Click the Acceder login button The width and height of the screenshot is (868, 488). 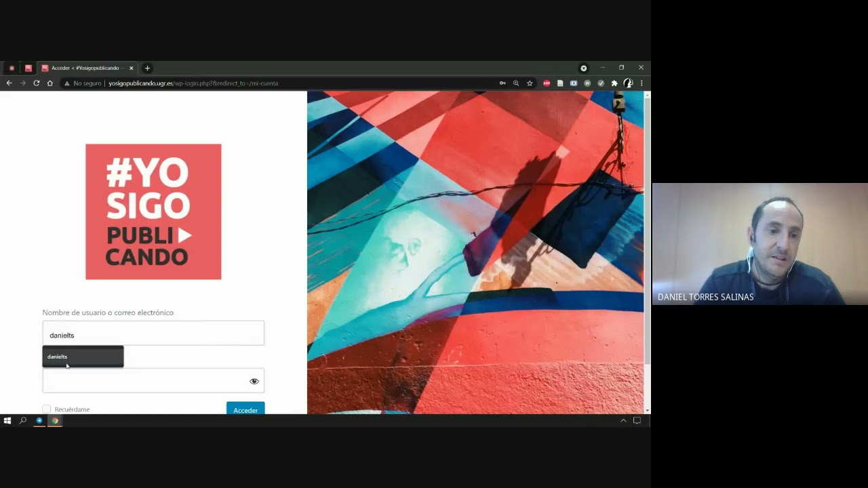(x=245, y=409)
